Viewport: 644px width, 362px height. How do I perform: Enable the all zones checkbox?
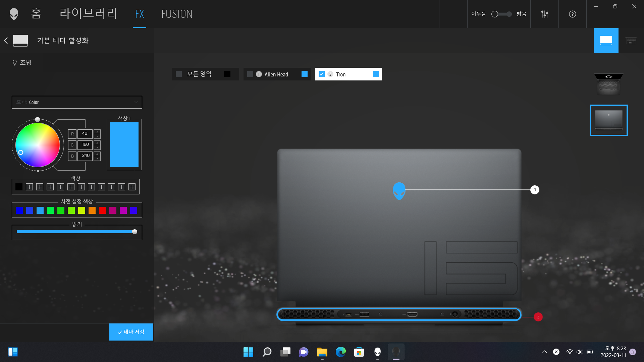pyautogui.click(x=179, y=74)
